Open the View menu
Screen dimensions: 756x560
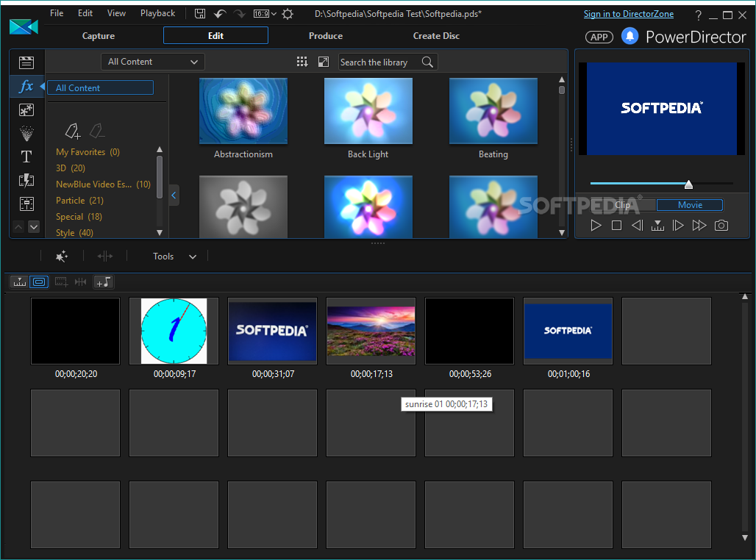coord(116,13)
